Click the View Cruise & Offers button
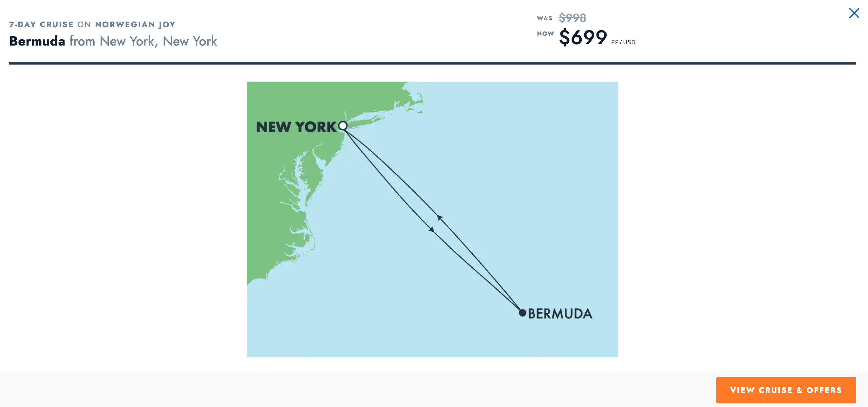 tap(786, 390)
